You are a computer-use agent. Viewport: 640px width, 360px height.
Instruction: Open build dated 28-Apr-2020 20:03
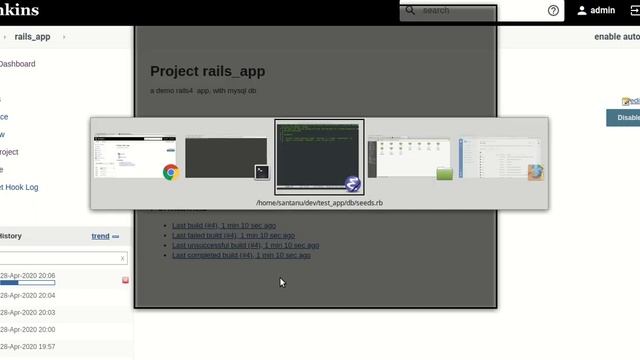tap(27, 312)
